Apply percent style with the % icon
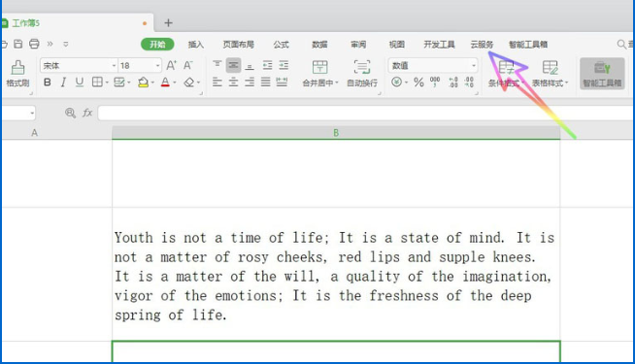This screenshot has height=364, width=635. coord(418,83)
